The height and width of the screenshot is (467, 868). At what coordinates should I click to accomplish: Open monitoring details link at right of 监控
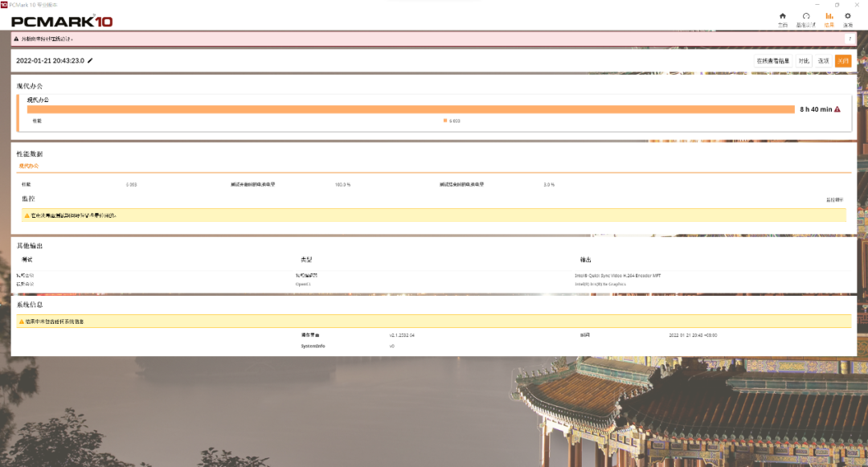(835, 200)
